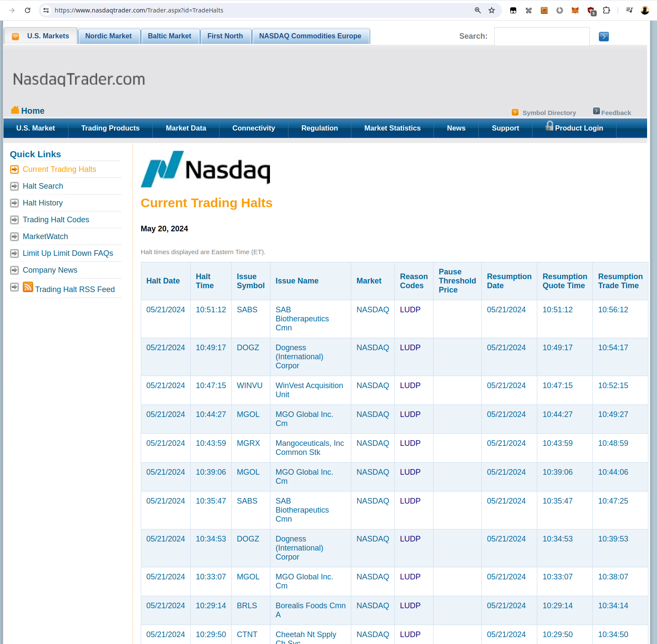Open the Halt History quick link
This screenshot has width=657, height=644.
[43, 203]
